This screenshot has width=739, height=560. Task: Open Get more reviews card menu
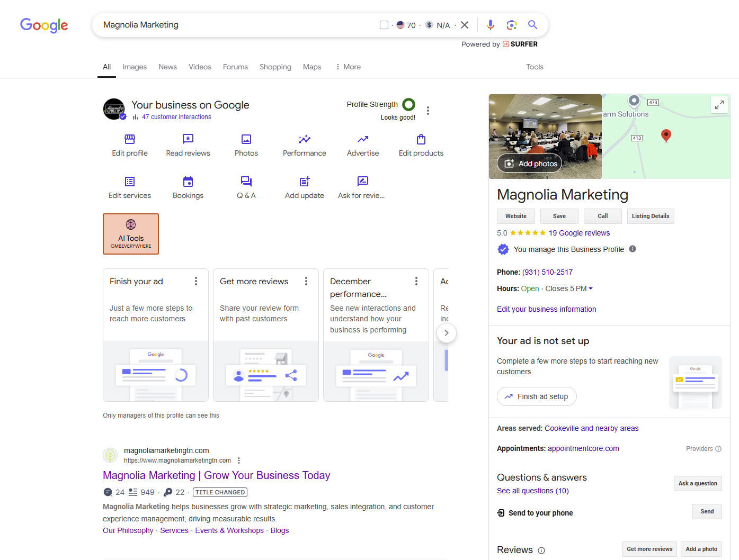pos(306,281)
